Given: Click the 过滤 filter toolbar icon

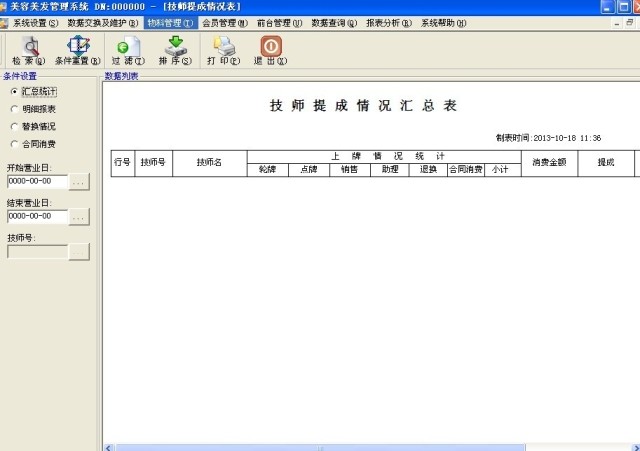Looking at the screenshot, I should (x=128, y=47).
